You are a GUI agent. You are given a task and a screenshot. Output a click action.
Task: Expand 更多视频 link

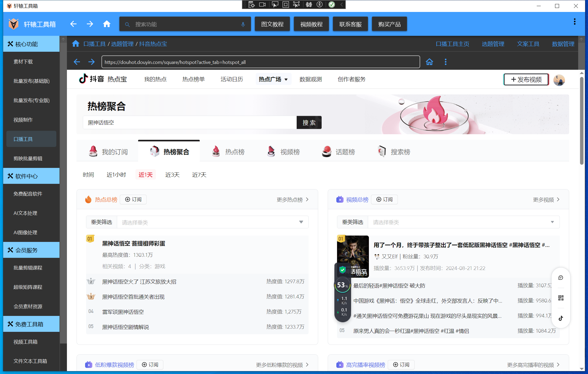(547, 199)
